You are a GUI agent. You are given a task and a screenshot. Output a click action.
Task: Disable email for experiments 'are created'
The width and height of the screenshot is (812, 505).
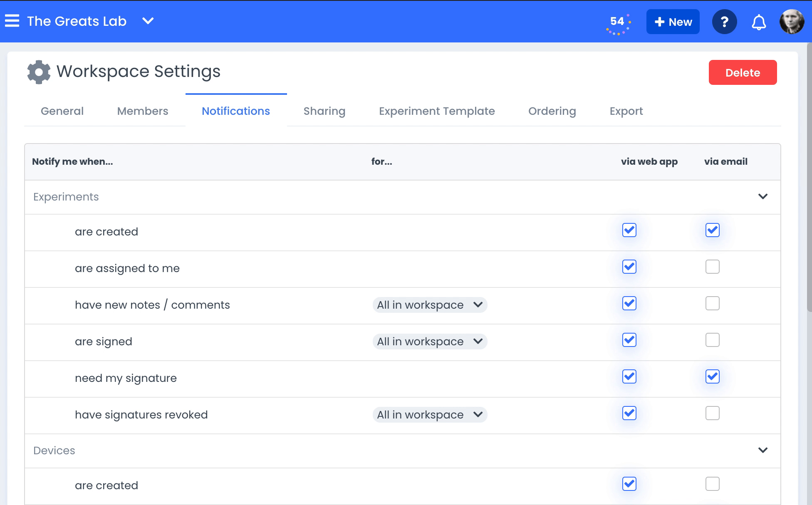tap(712, 230)
